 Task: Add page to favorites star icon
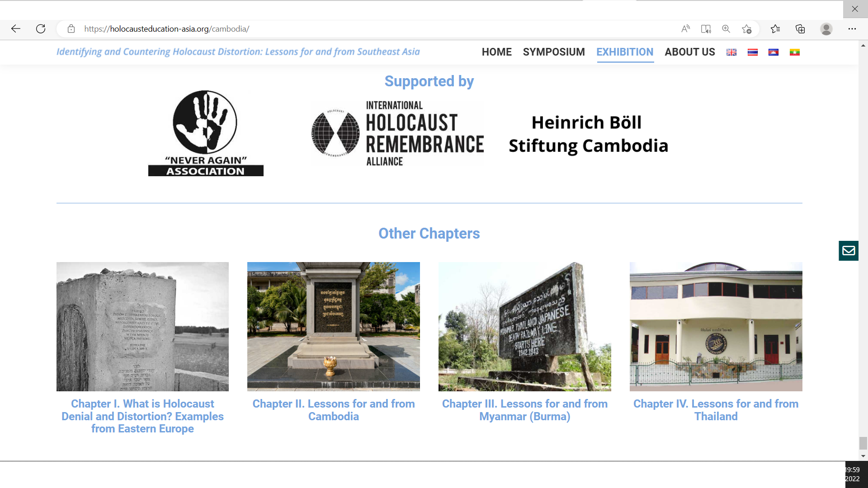pyautogui.click(x=746, y=29)
